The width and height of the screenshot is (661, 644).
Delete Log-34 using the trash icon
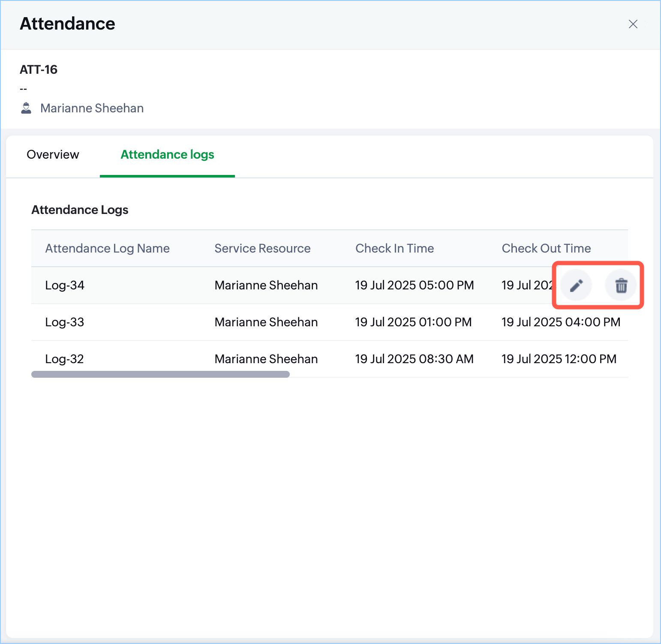pos(621,285)
